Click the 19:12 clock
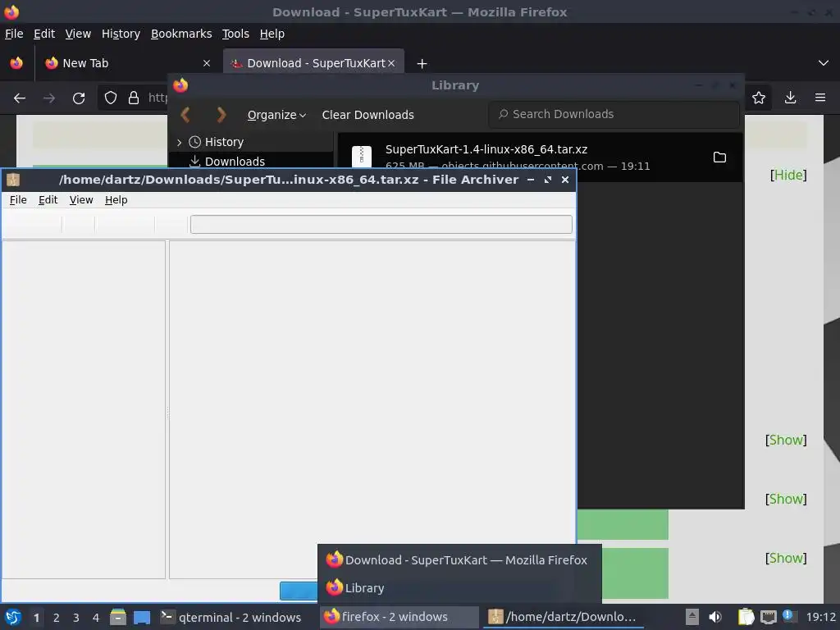Screen dimensions: 840x630 [821, 617]
